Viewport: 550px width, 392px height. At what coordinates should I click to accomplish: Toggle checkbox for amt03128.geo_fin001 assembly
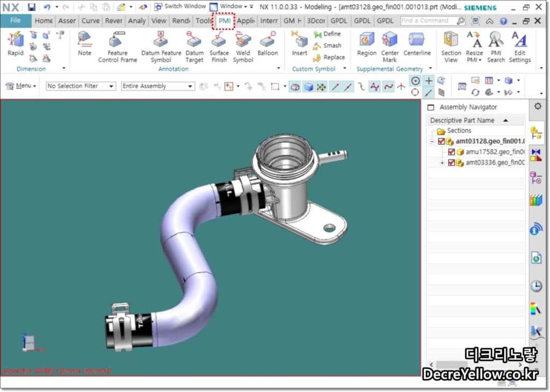coord(442,141)
